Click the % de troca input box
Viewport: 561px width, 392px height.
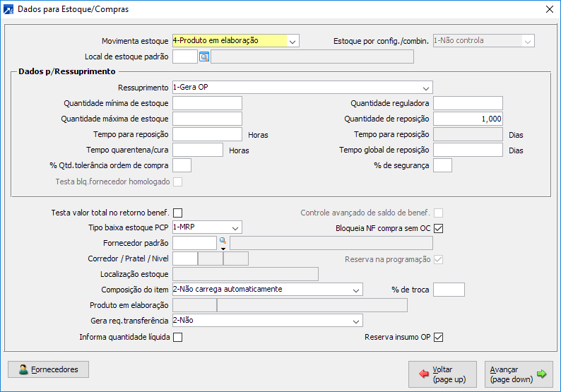(449, 290)
